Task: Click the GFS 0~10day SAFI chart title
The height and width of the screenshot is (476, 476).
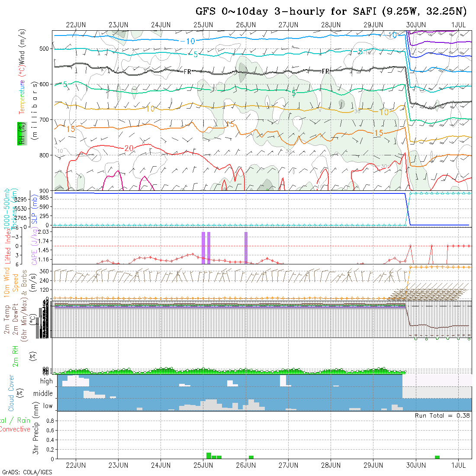Action: [331, 12]
